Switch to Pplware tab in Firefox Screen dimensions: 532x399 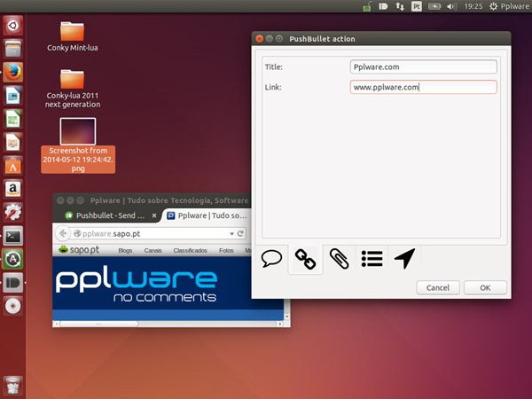[207, 215]
